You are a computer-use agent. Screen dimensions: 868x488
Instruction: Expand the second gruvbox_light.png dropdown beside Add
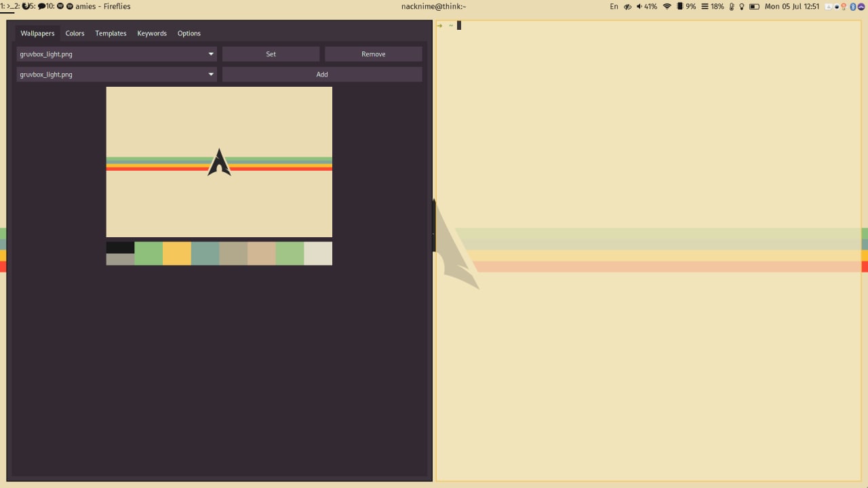(117, 75)
